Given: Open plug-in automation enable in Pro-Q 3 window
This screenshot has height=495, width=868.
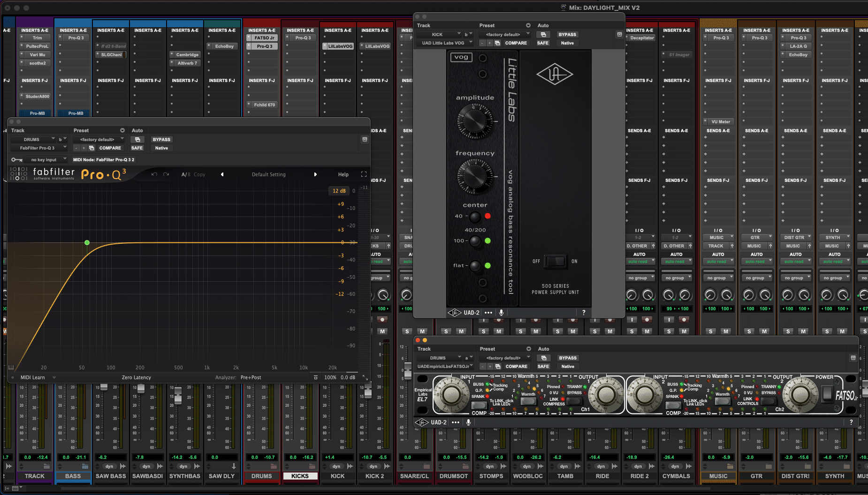Looking at the screenshot, I should click(137, 140).
